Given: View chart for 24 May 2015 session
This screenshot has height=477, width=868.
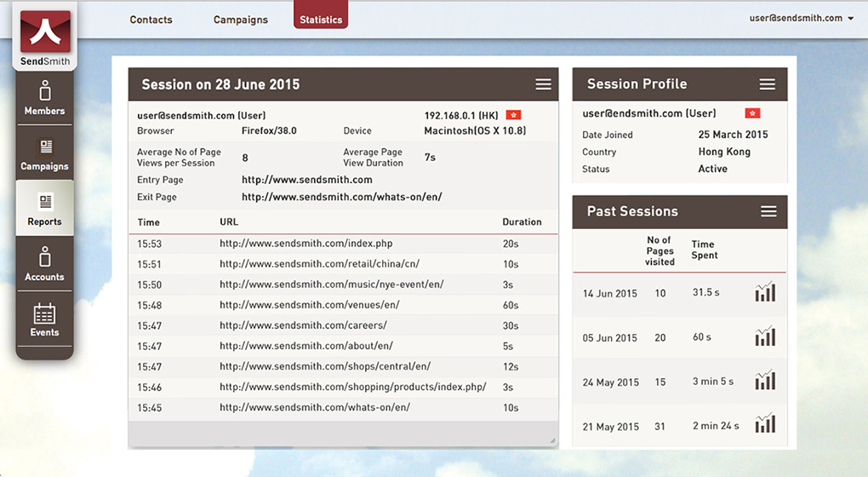Looking at the screenshot, I should pyautogui.click(x=765, y=380).
